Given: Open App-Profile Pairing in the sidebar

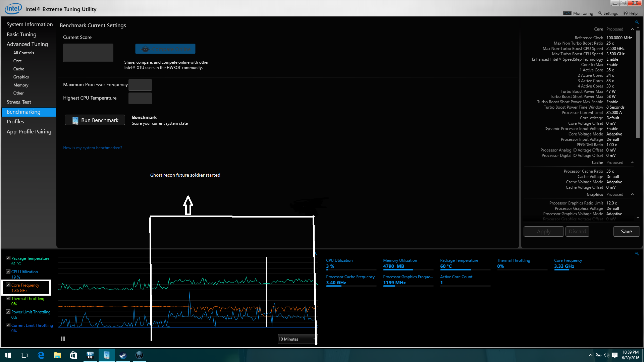Looking at the screenshot, I should [29, 132].
